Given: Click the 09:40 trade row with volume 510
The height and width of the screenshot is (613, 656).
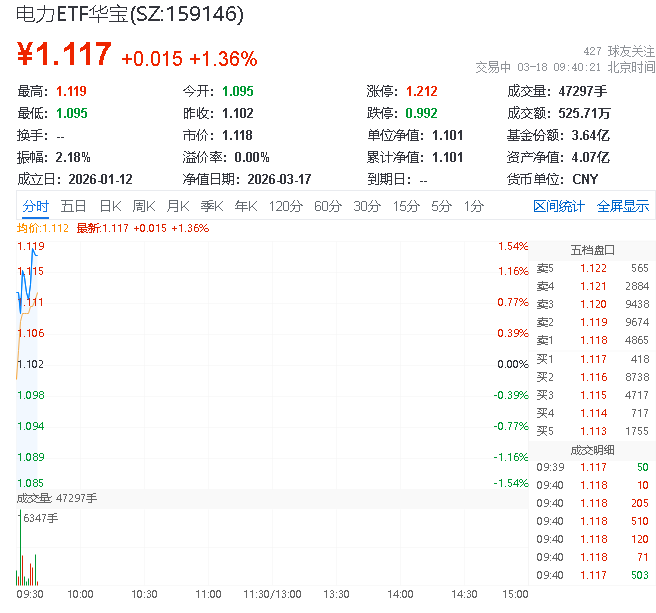Looking at the screenshot, I should 592,521.
